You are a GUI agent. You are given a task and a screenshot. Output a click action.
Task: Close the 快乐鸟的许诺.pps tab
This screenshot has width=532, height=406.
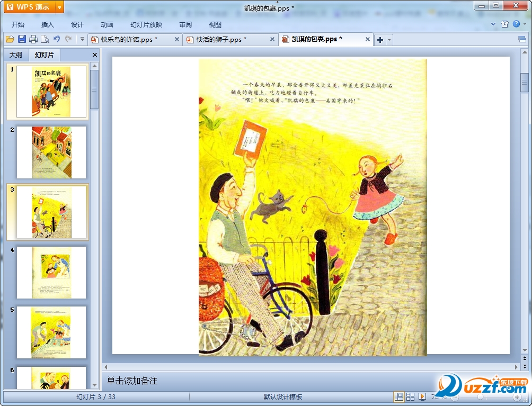pos(177,39)
